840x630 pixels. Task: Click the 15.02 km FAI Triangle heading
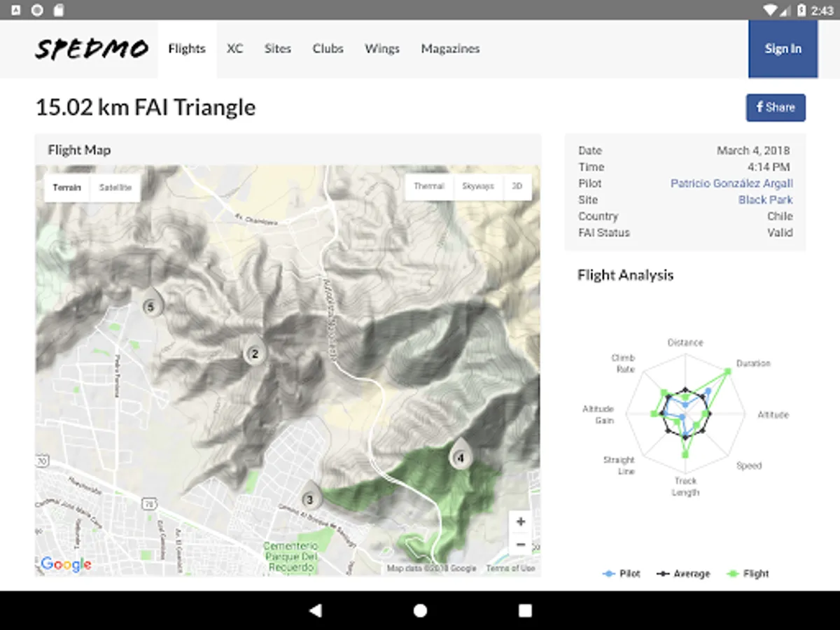click(146, 108)
